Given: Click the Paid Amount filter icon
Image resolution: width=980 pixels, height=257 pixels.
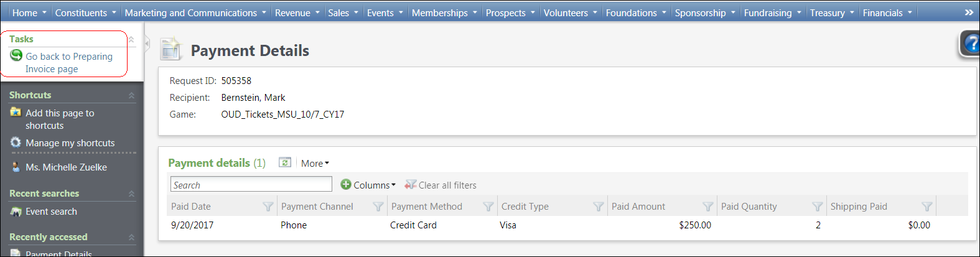Looking at the screenshot, I should [x=708, y=207].
